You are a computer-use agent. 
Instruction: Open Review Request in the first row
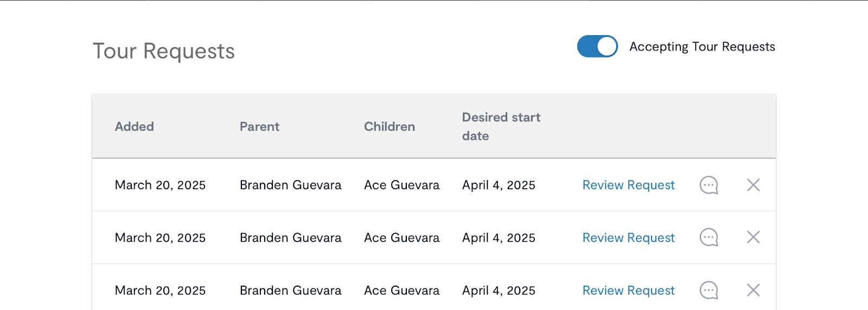tap(628, 185)
